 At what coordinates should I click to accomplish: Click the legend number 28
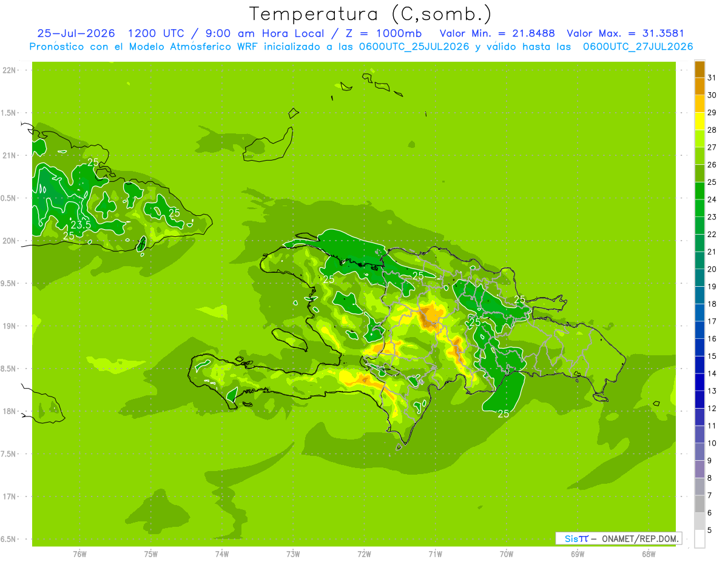click(712, 129)
